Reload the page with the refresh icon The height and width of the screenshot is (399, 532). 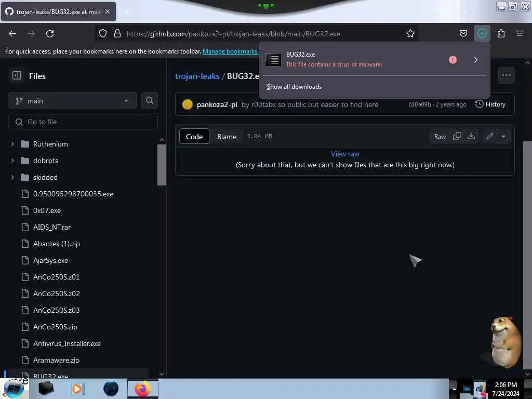(50, 34)
